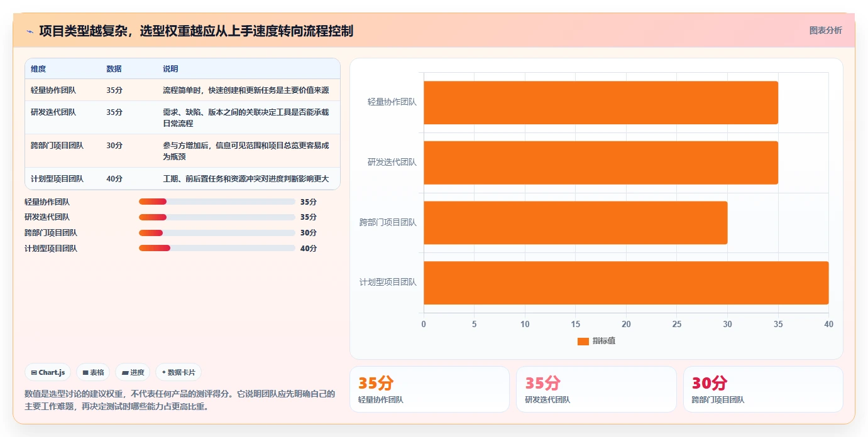
Task: Click the 计划型项目团队 table row name
Action: click(57, 178)
